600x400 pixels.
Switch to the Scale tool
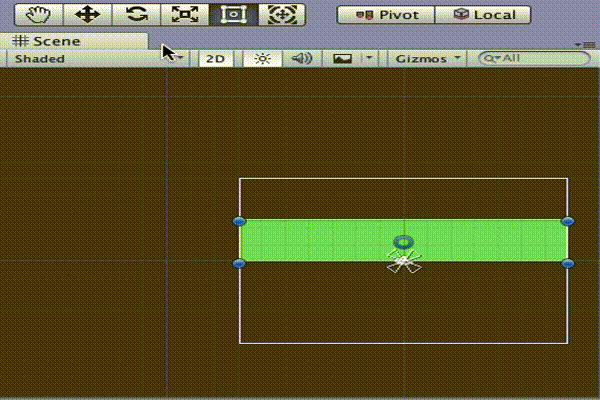[x=185, y=15]
